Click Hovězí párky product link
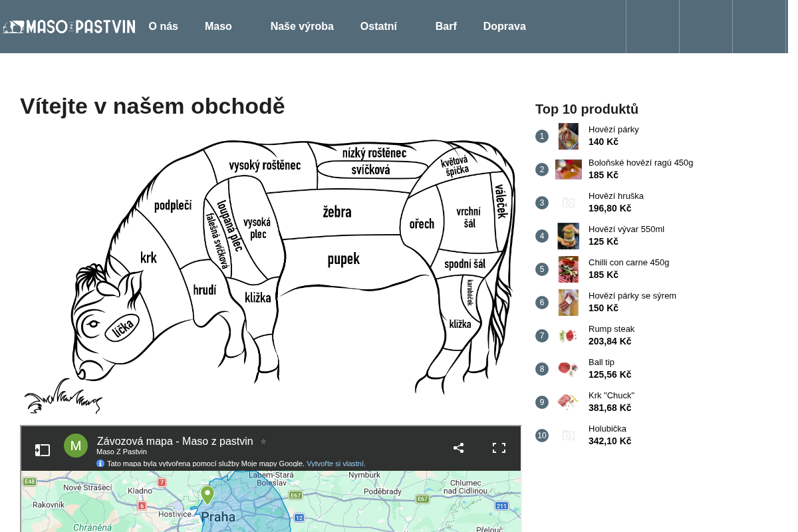The height and width of the screenshot is (532, 798). tap(614, 130)
